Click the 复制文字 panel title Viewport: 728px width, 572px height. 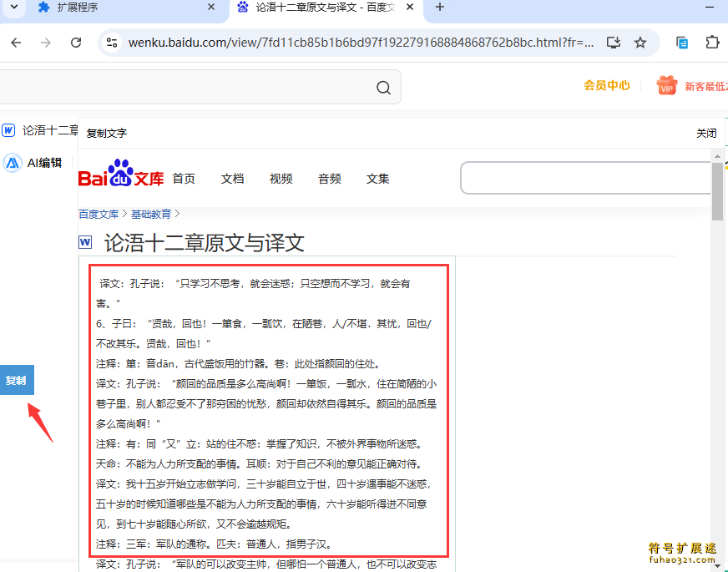106,134
